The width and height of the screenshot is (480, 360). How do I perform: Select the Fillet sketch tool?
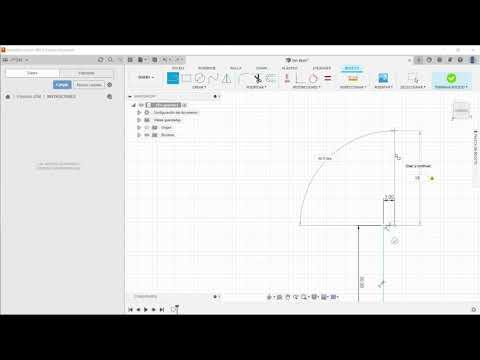coord(244,78)
